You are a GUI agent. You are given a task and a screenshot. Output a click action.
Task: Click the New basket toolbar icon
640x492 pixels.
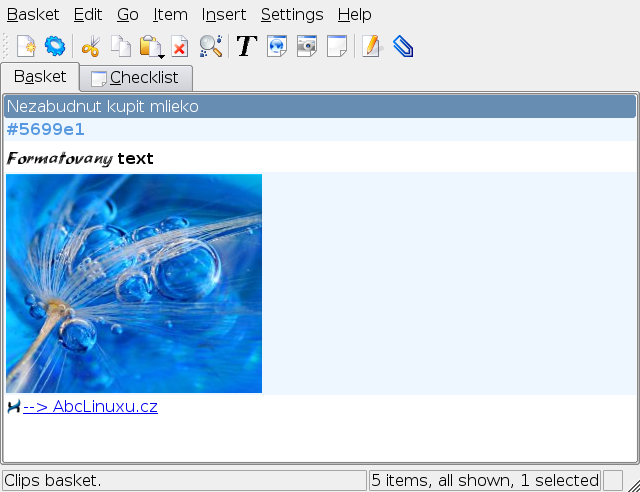pyautogui.click(x=26, y=46)
